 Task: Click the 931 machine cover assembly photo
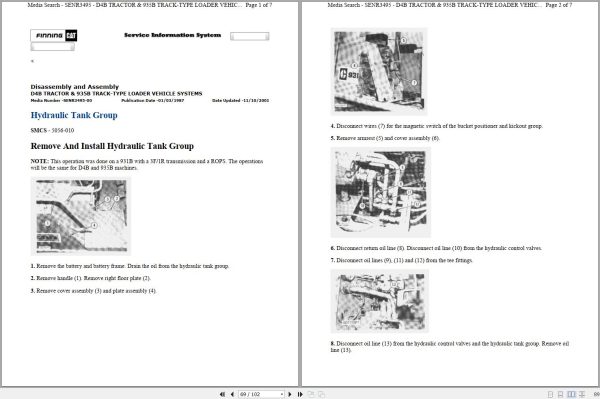[379, 72]
